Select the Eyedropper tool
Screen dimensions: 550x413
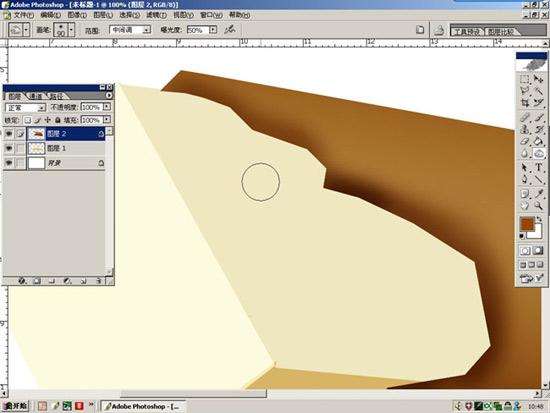coord(539,193)
